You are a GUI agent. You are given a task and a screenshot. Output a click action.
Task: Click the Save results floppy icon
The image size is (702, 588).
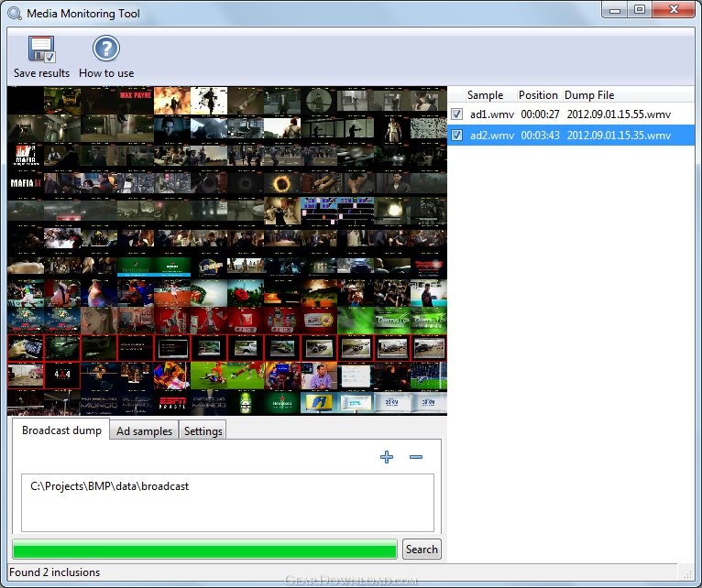tap(41, 49)
